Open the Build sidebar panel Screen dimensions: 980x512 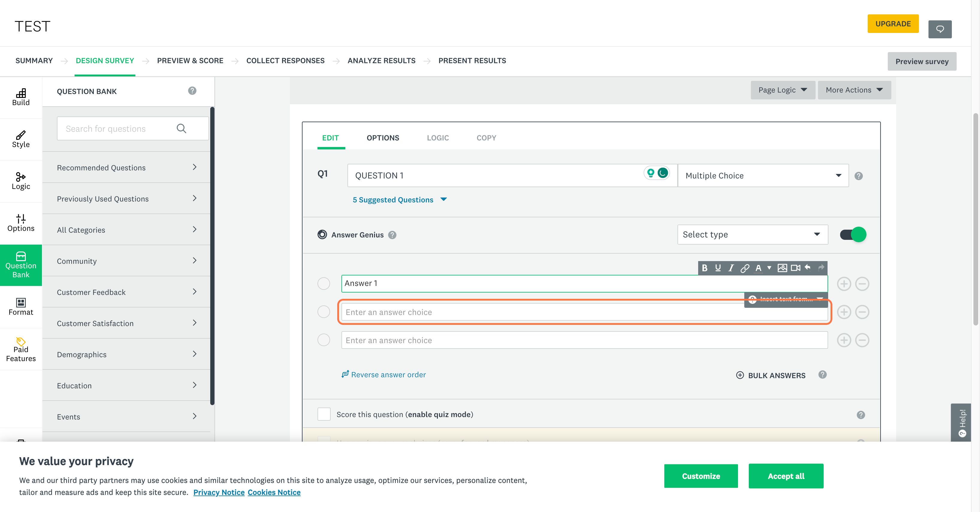point(21,97)
